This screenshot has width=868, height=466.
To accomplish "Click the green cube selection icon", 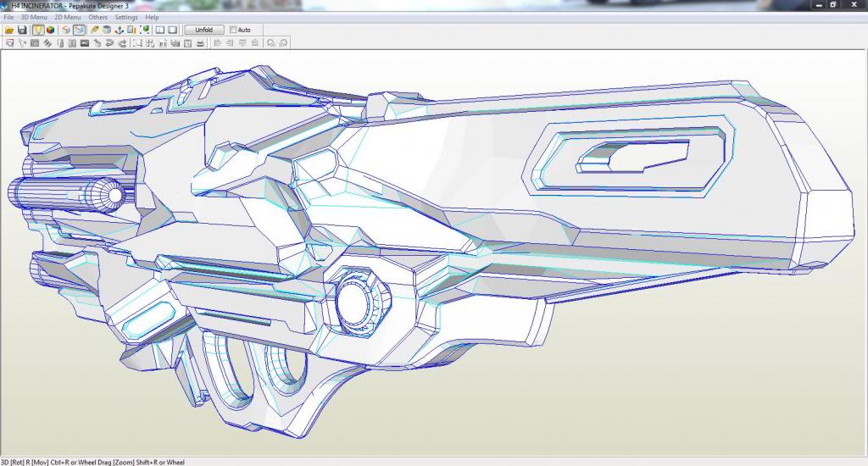I will (x=144, y=30).
